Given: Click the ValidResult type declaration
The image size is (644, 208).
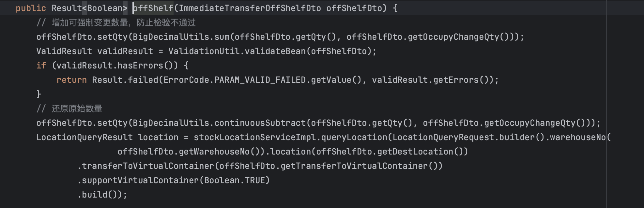Looking at the screenshot, I should 64,51.
